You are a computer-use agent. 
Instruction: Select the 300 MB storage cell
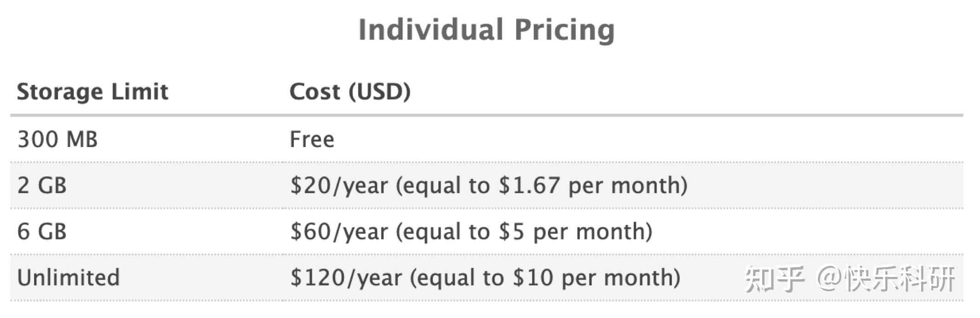[58, 139]
